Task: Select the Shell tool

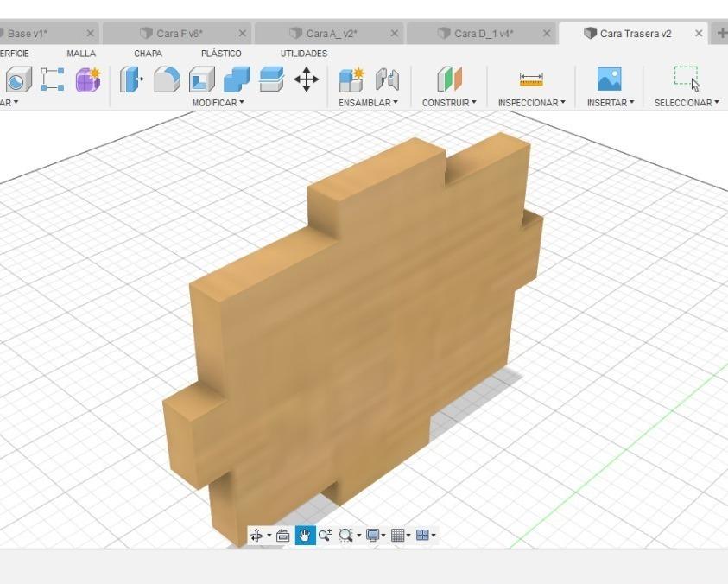Action: (x=202, y=79)
